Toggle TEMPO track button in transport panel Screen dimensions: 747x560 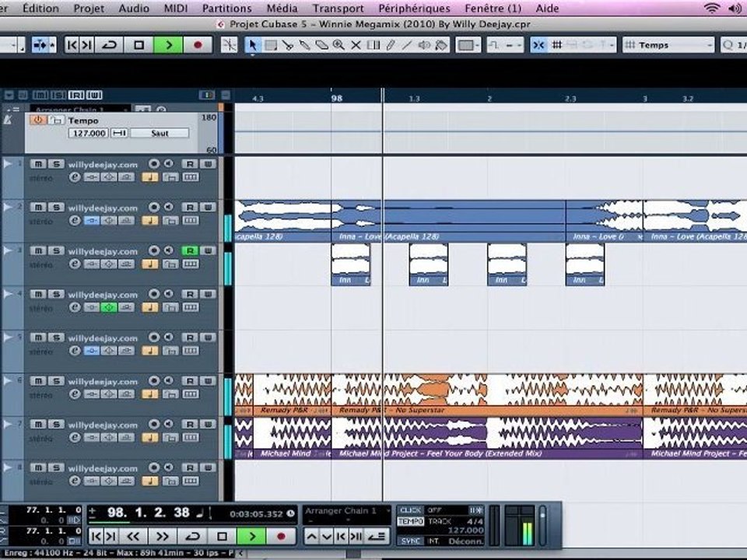(410, 521)
